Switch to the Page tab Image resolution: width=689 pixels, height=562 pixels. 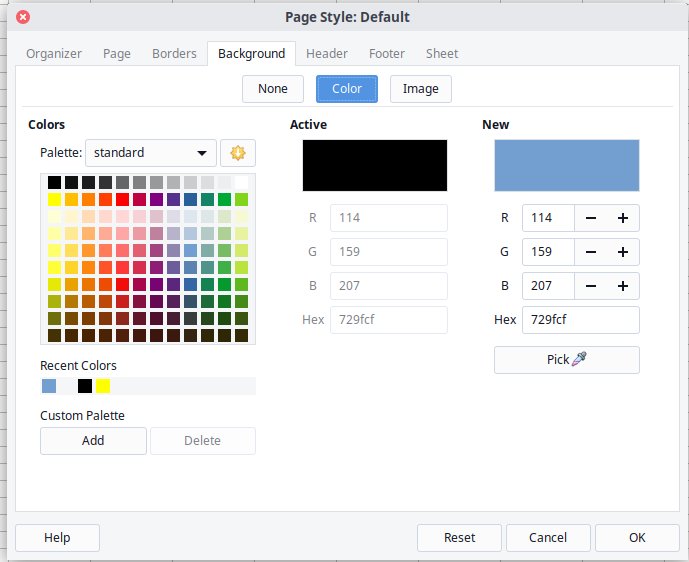(x=117, y=54)
